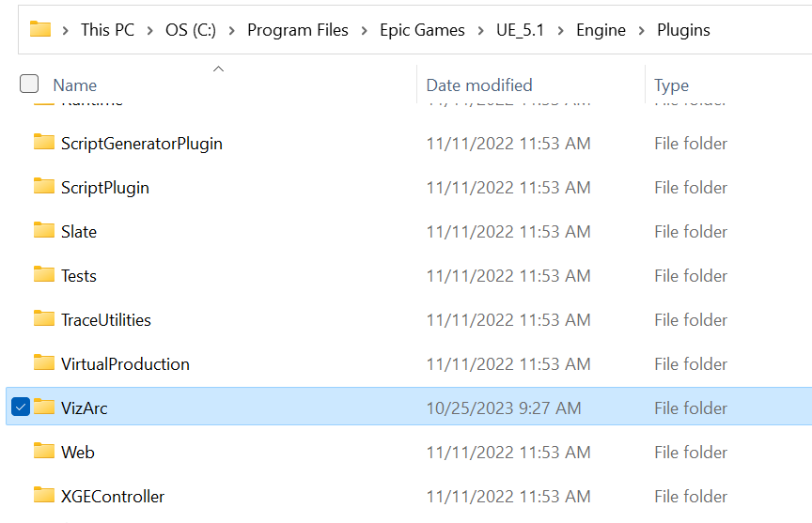
Task: Click the Web folder icon
Action: point(44,452)
